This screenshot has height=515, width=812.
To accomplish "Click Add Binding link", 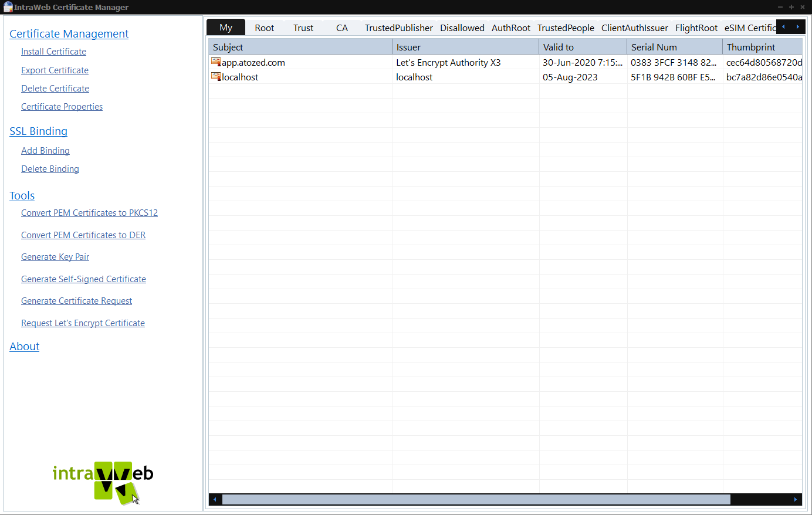I will click(x=45, y=151).
